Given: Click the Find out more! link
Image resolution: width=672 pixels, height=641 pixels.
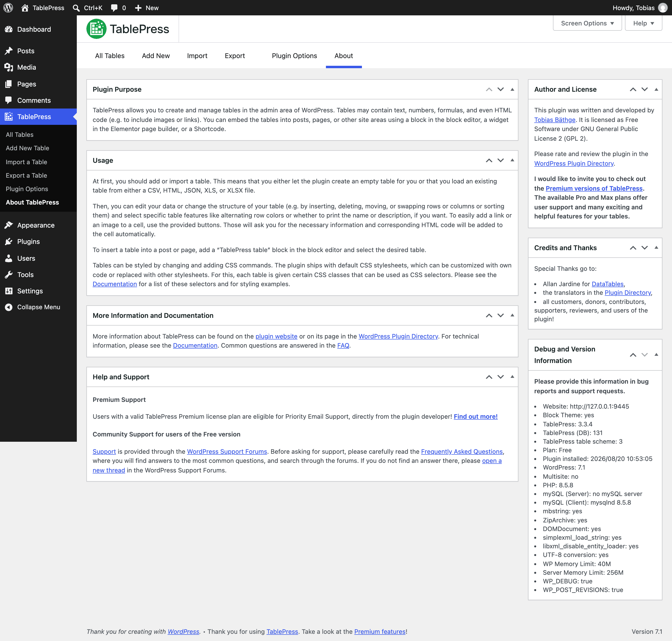Looking at the screenshot, I should (475, 417).
